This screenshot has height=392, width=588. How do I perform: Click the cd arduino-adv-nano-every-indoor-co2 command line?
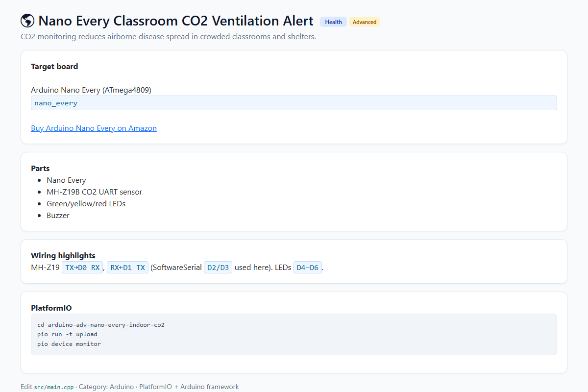coord(101,325)
